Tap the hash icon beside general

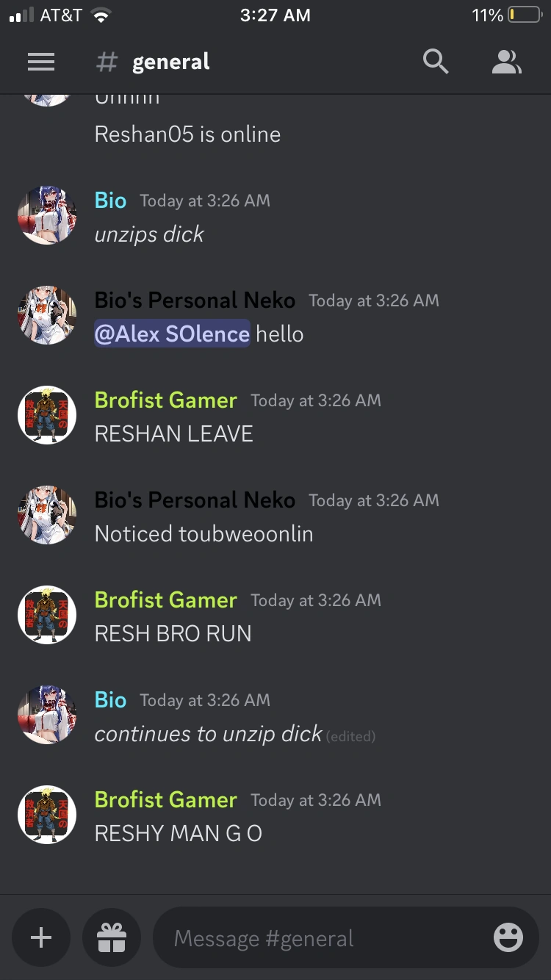tap(107, 62)
